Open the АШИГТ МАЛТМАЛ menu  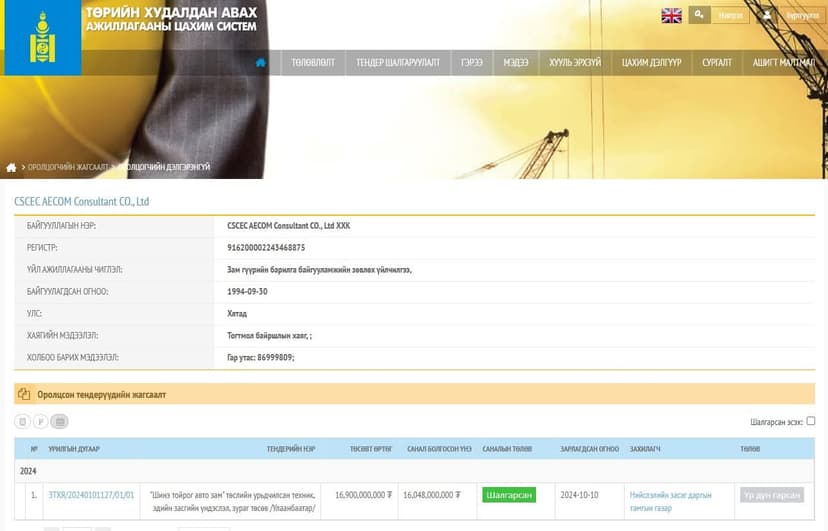pyautogui.click(x=784, y=63)
